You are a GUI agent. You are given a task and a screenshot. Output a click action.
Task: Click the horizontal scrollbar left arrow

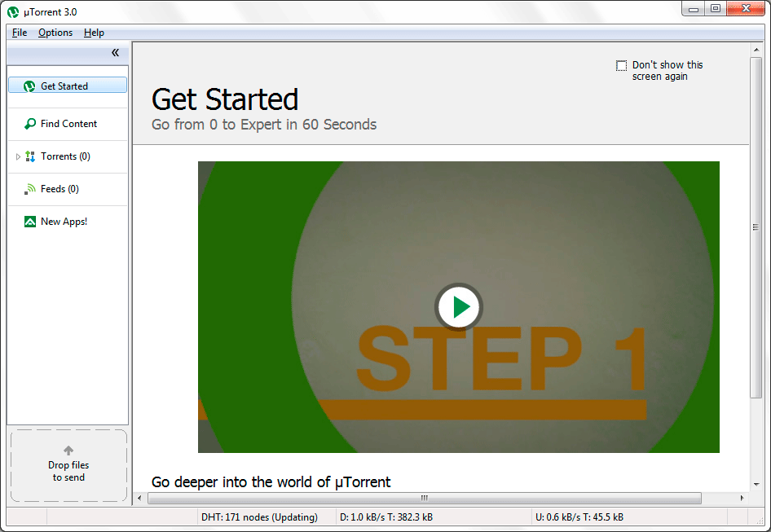click(139, 498)
